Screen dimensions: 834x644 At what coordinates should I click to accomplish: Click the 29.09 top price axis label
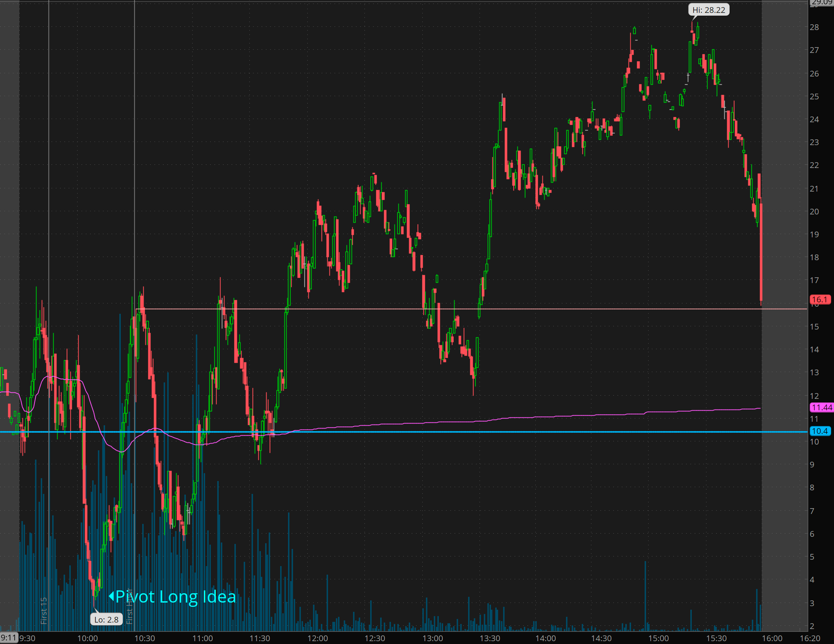point(821,3)
